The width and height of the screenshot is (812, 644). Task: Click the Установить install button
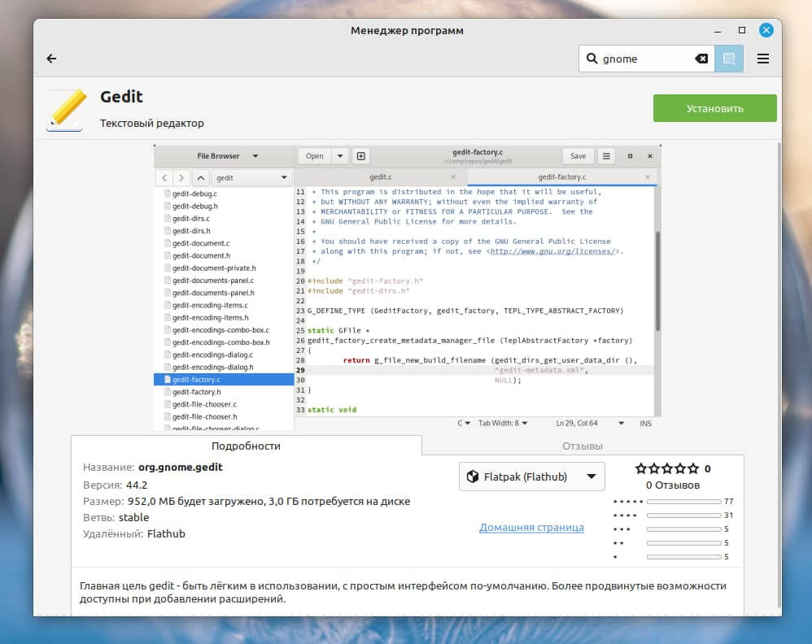click(x=714, y=108)
